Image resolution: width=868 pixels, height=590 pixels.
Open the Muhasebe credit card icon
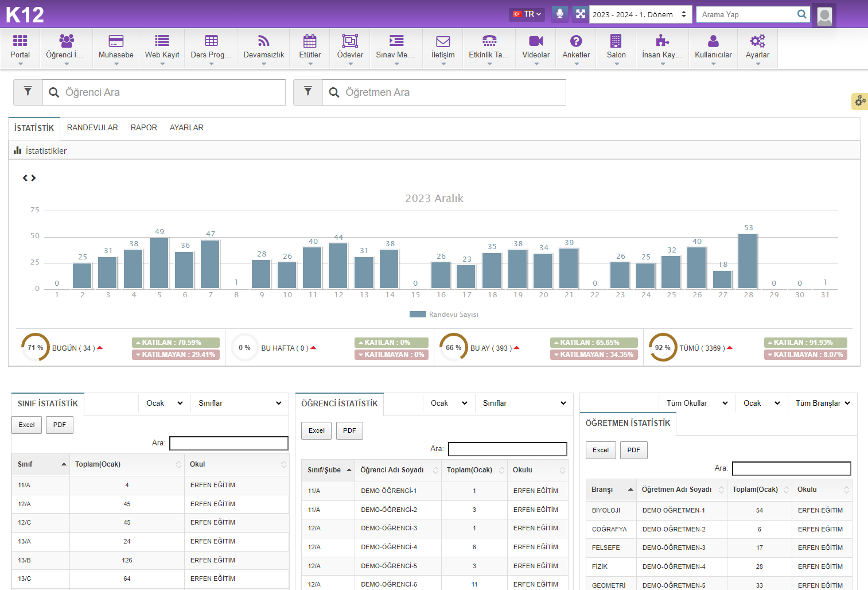click(116, 41)
